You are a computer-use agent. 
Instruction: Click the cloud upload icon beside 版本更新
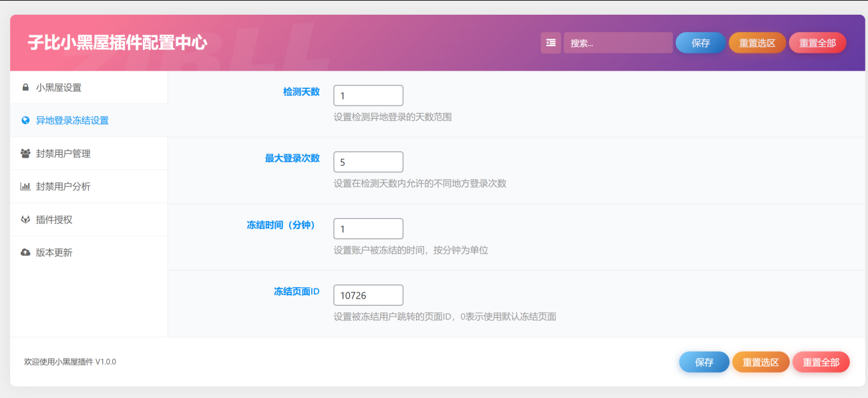pyautogui.click(x=25, y=252)
